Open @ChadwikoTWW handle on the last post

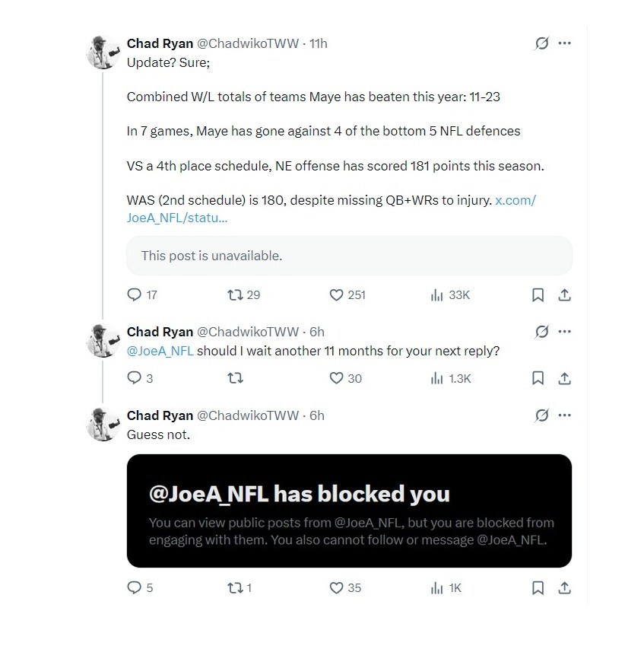tap(248, 415)
